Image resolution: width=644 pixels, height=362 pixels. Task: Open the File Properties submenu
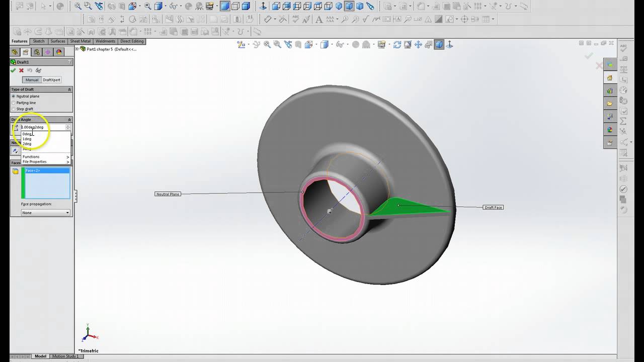click(x=45, y=162)
